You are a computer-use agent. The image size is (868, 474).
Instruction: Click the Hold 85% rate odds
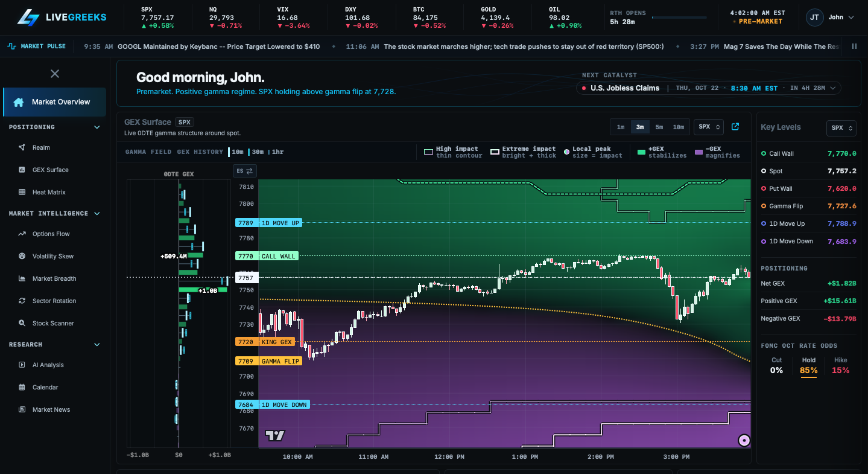809,366
